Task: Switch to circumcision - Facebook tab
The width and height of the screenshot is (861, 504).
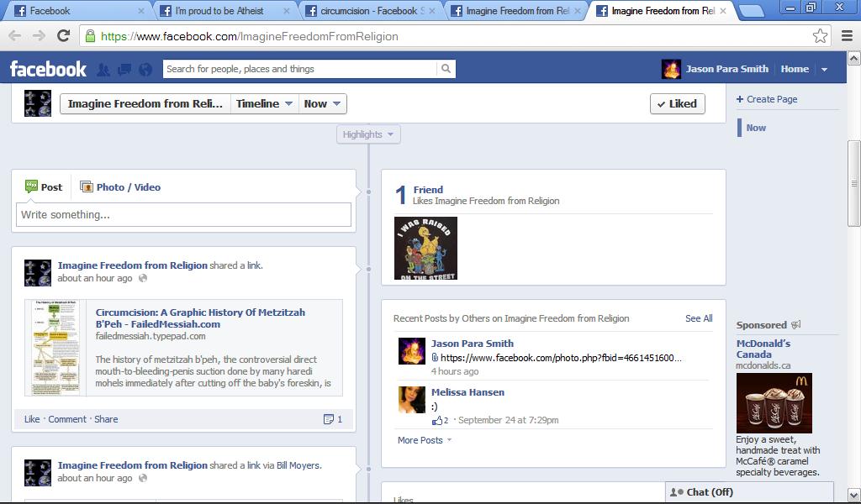Action: pos(371,11)
